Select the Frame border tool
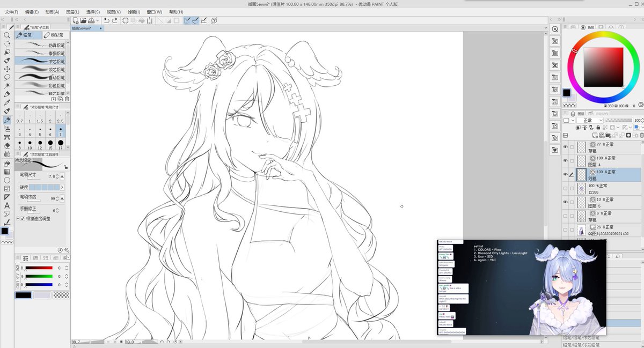Viewport: 644px width, 348px height. 7,189
